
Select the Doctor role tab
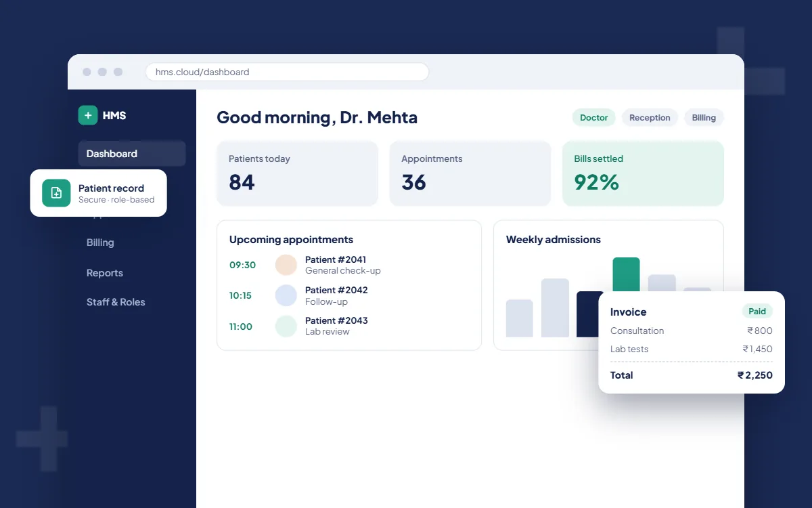tap(594, 118)
